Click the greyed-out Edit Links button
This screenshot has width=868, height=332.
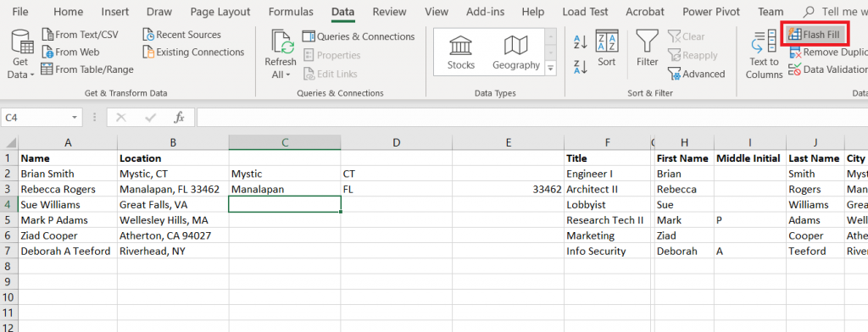click(x=330, y=74)
